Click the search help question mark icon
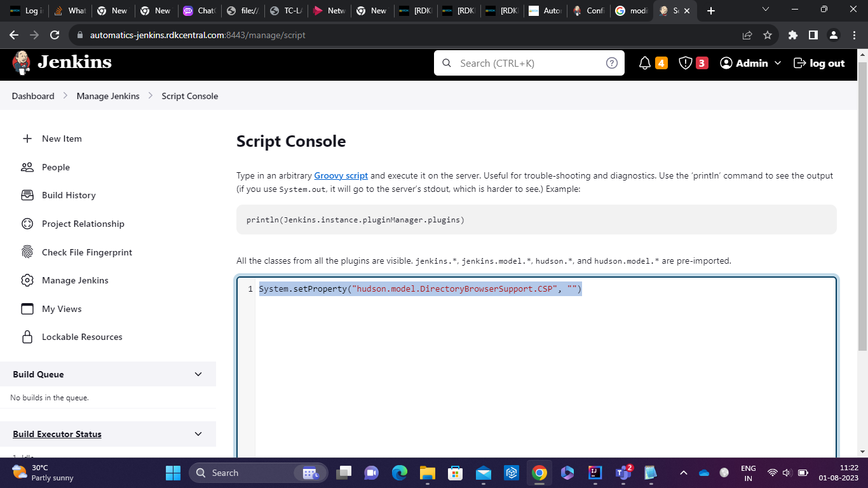Viewport: 868px width, 488px height. coord(611,63)
